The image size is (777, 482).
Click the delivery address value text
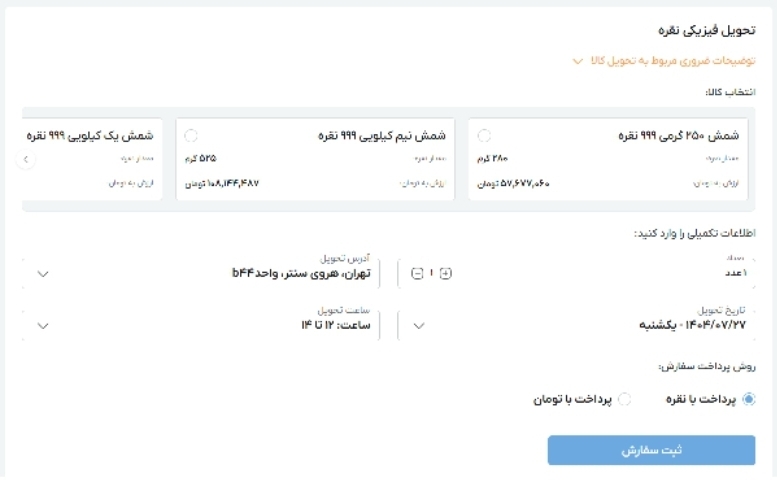coord(301,272)
